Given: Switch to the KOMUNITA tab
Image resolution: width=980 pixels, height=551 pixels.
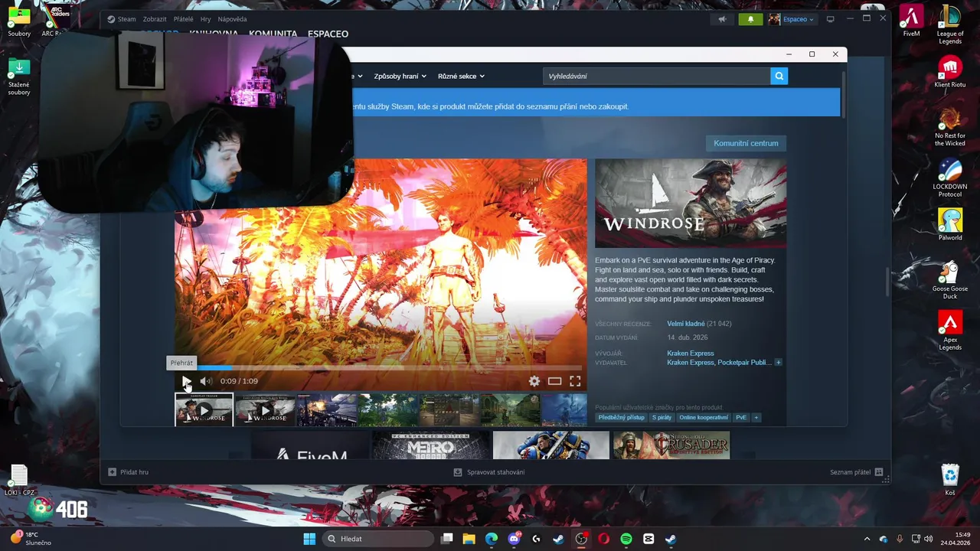Looking at the screenshot, I should tap(273, 34).
